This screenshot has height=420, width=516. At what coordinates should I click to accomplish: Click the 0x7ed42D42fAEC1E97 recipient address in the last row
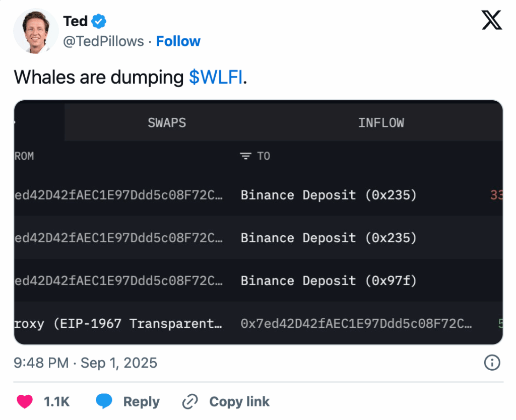[356, 323]
